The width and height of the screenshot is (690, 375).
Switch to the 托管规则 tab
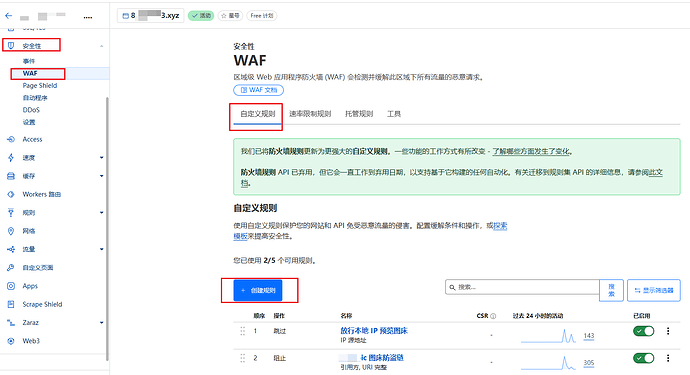coord(359,114)
